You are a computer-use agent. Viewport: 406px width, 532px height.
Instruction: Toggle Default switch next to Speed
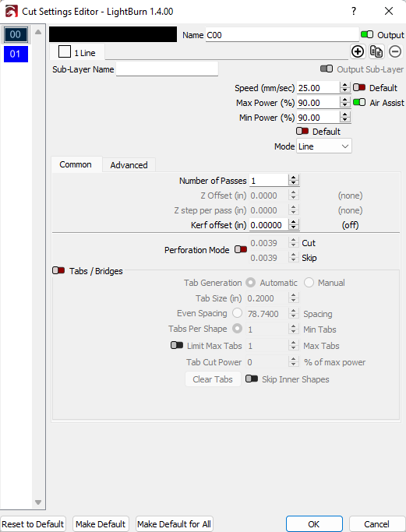(359, 87)
